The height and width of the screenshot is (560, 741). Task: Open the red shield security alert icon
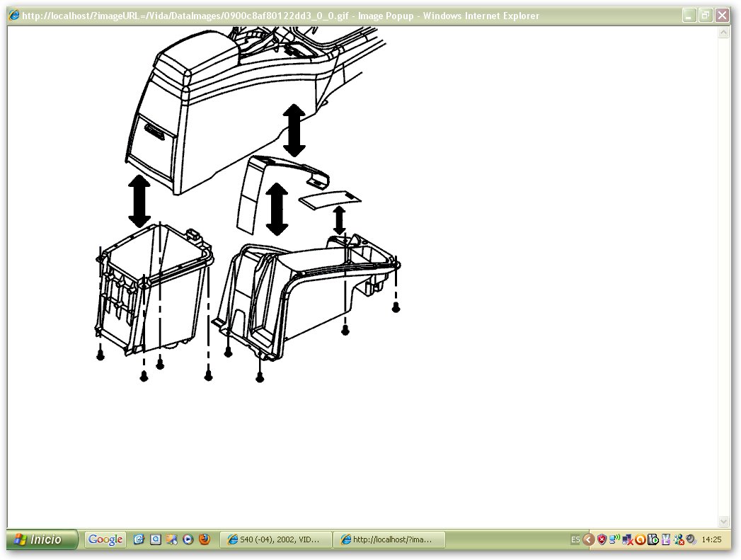point(602,539)
